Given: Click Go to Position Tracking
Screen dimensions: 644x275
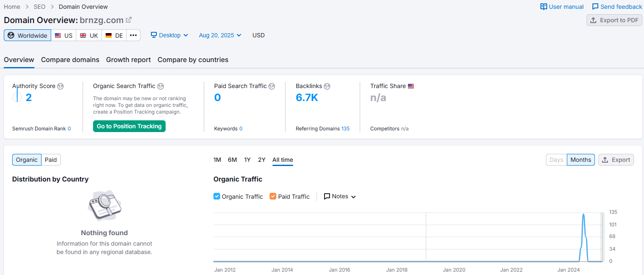Looking at the screenshot, I should (129, 126).
